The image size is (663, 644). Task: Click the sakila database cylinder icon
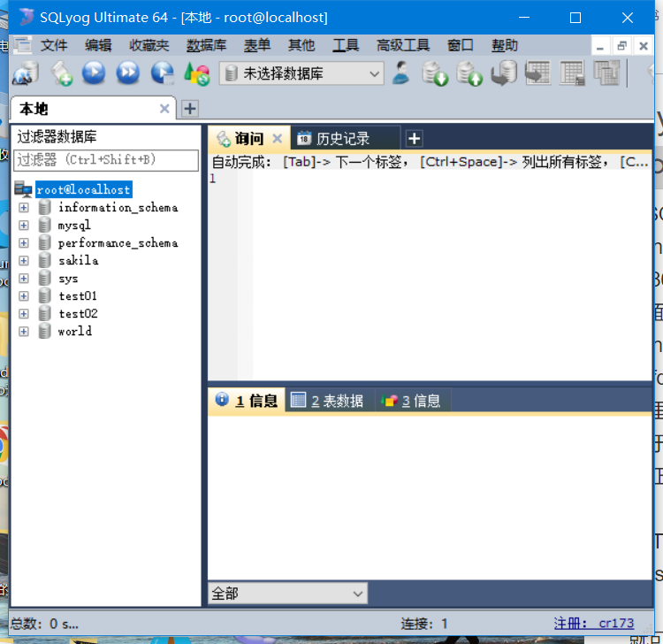pyautogui.click(x=45, y=260)
